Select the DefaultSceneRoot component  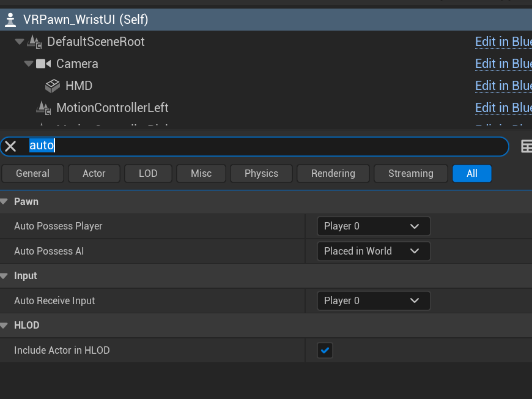95,42
